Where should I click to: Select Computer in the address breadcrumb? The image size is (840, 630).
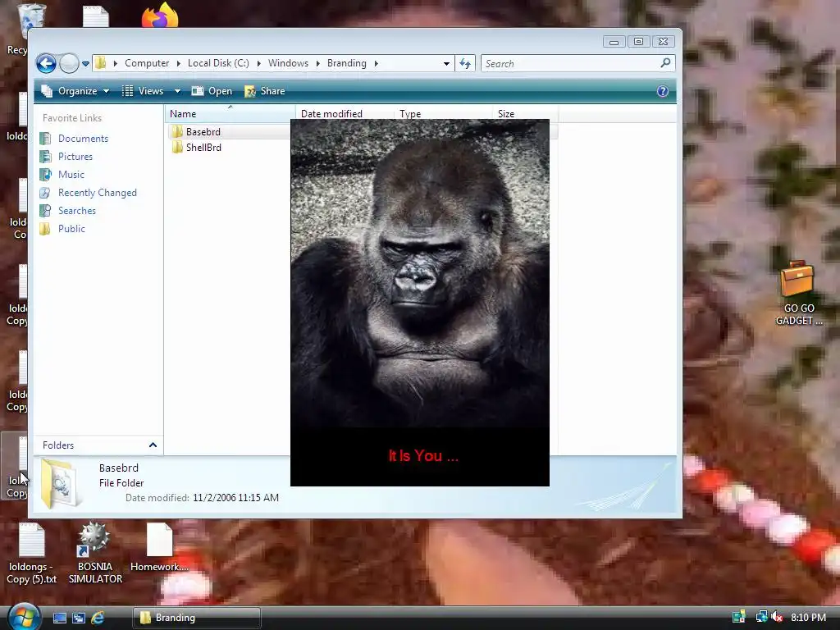147,63
